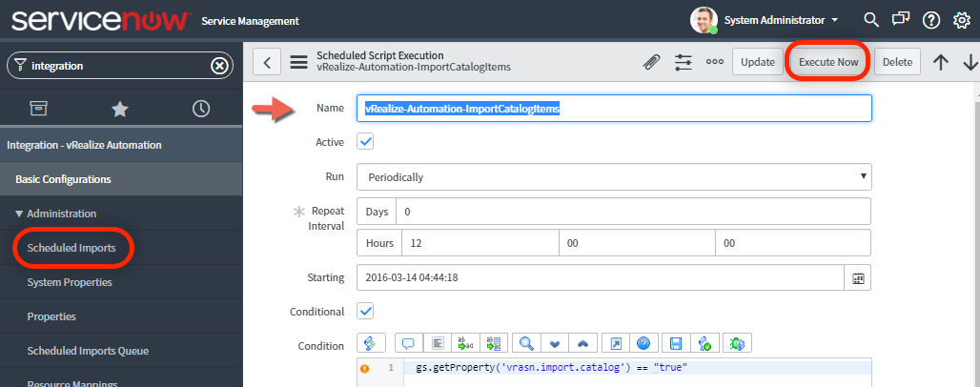The width and height of the screenshot is (980, 387).
Task: Click in the Name input field
Action: (614, 109)
